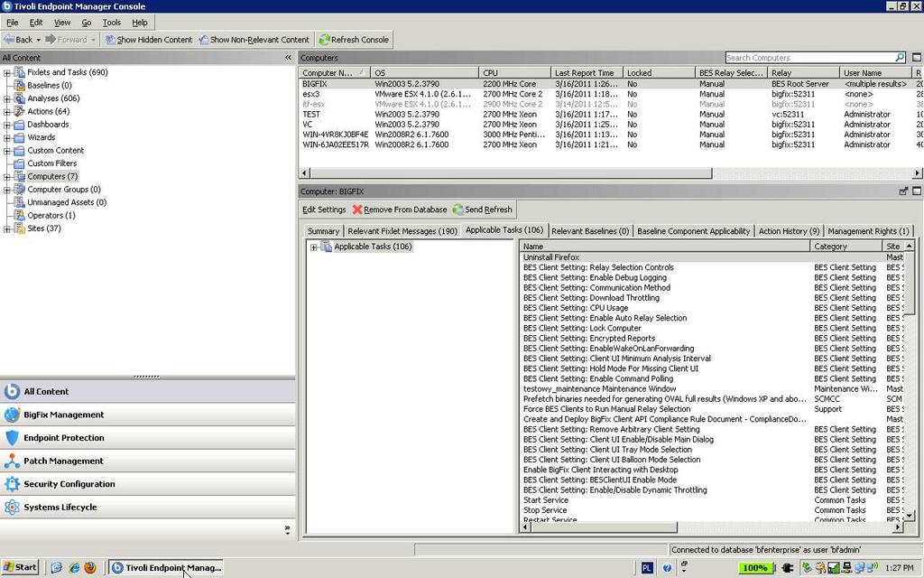The width and height of the screenshot is (924, 578).
Task: Open the Tools menu
Action: [111, 23]
